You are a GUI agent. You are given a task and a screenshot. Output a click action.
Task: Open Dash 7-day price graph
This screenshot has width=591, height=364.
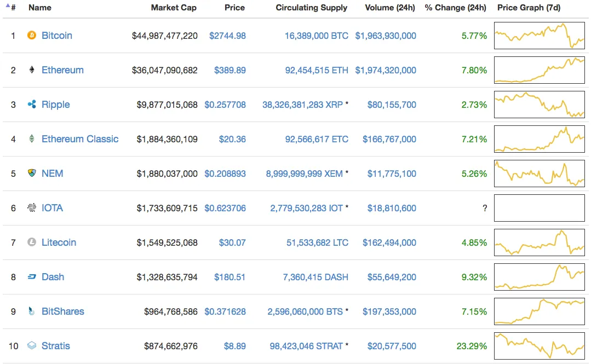pyautogui.click(x=540, y=277)
